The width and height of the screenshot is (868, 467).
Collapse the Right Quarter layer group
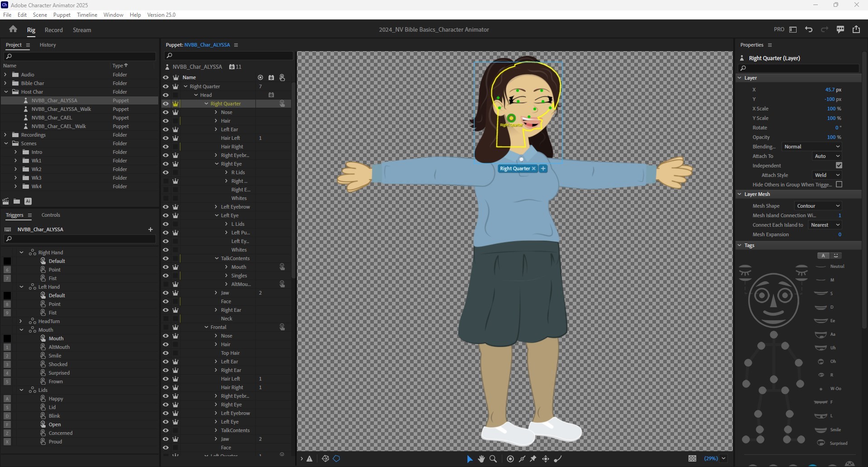[207, 103]
